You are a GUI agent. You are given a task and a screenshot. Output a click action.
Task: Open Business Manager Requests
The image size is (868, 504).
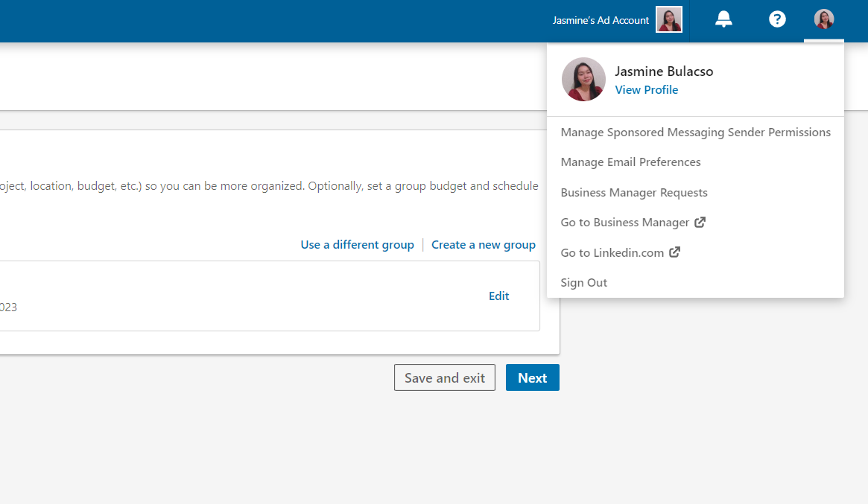click(x=634, y=193)
